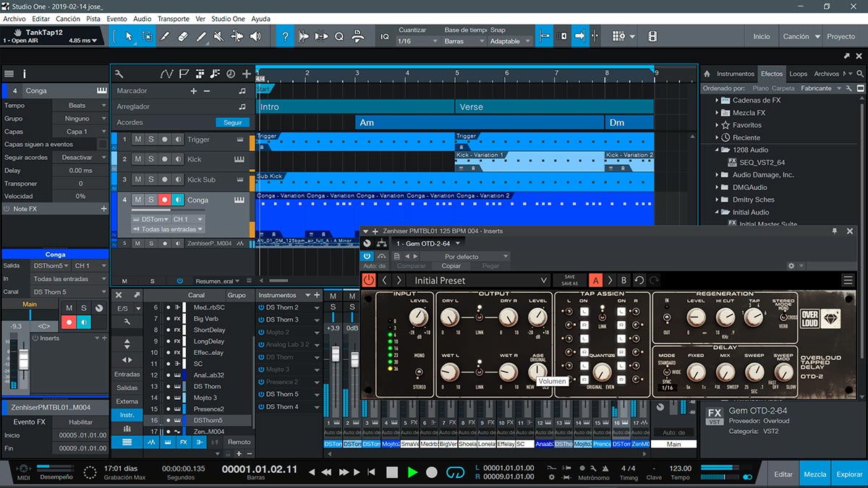Viewport: 868px width, 488px height.
Task: Click the transport stop button
Action: click(392, 472)
